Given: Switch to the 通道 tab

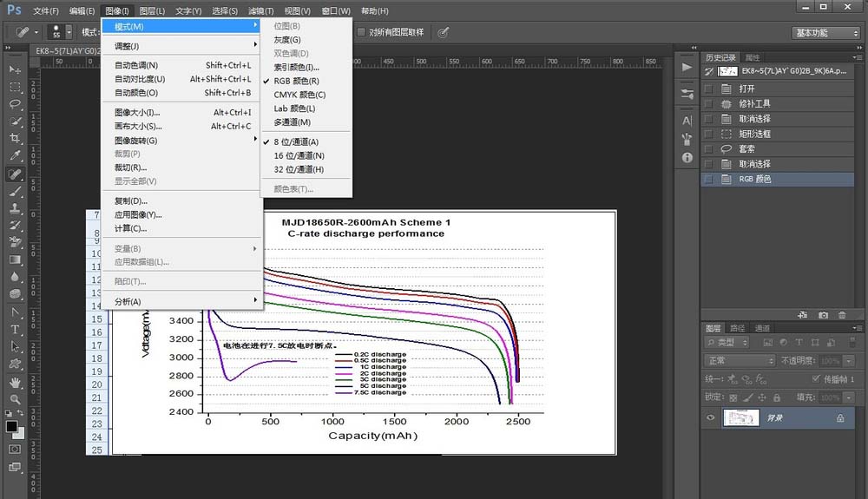Looking at the screenshot, I should [x=762, y=328].
